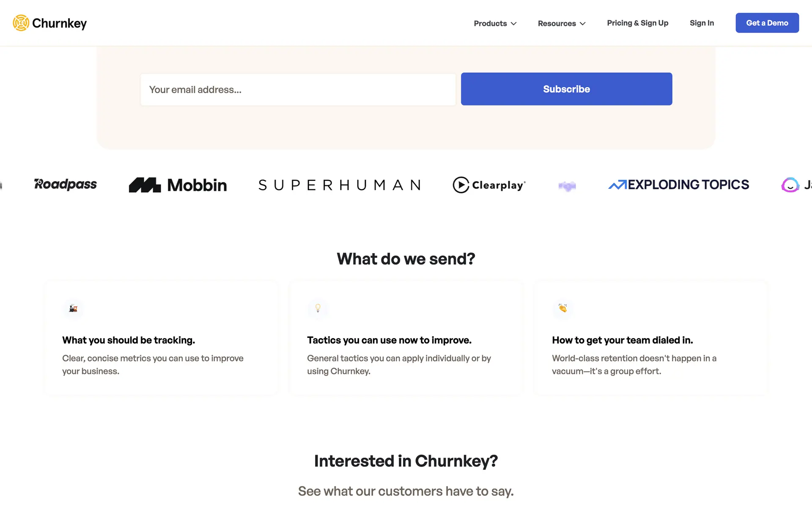Viewport: 812px width, 508px height.
Task: Click the "Tactics you can use now" heading
Action: point(389,340)
